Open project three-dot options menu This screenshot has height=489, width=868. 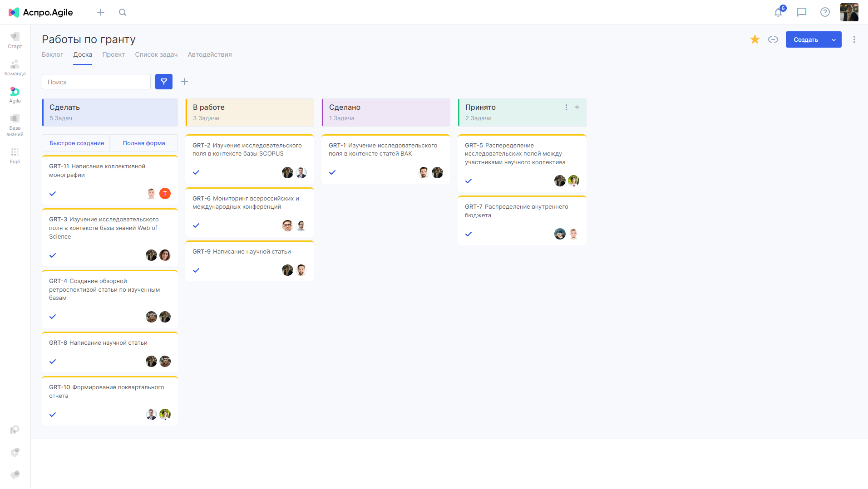pyautogui.click(x=854, y=39)
